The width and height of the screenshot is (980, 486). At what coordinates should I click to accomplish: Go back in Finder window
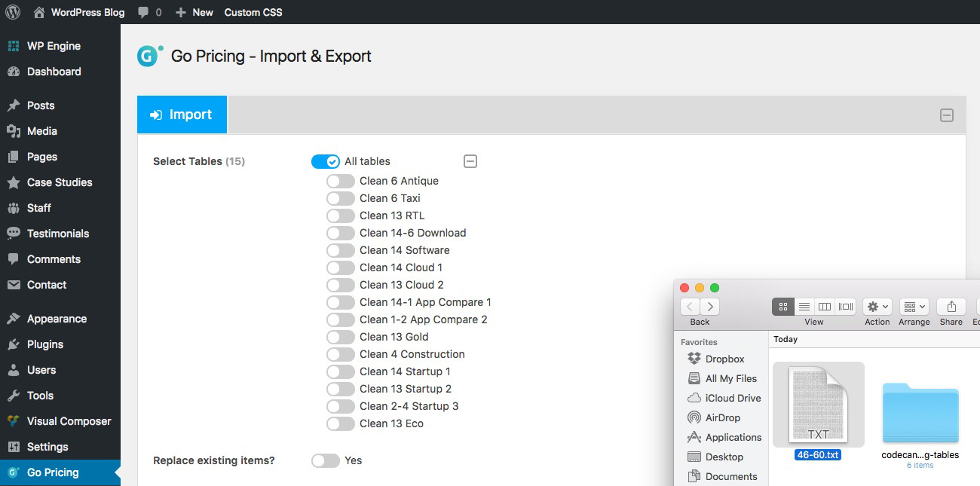pos(690,307)
